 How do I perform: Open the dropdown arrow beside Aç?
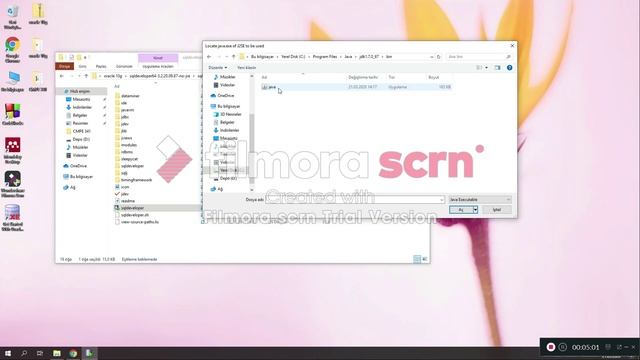pyautogui.click(x=476, y=210)
